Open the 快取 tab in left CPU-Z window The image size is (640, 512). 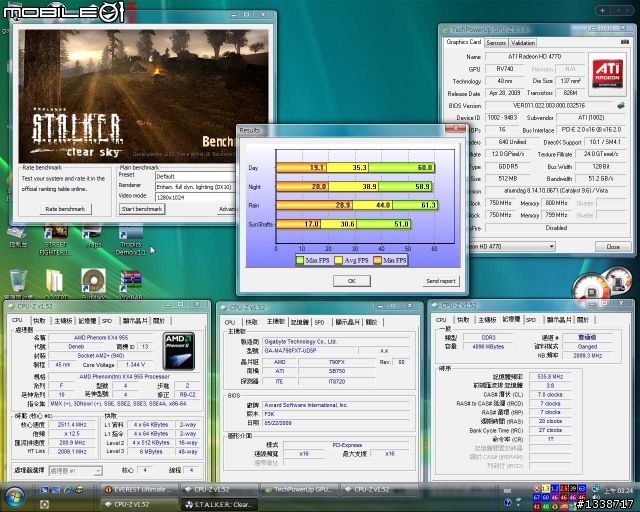(x=39, y=321)
